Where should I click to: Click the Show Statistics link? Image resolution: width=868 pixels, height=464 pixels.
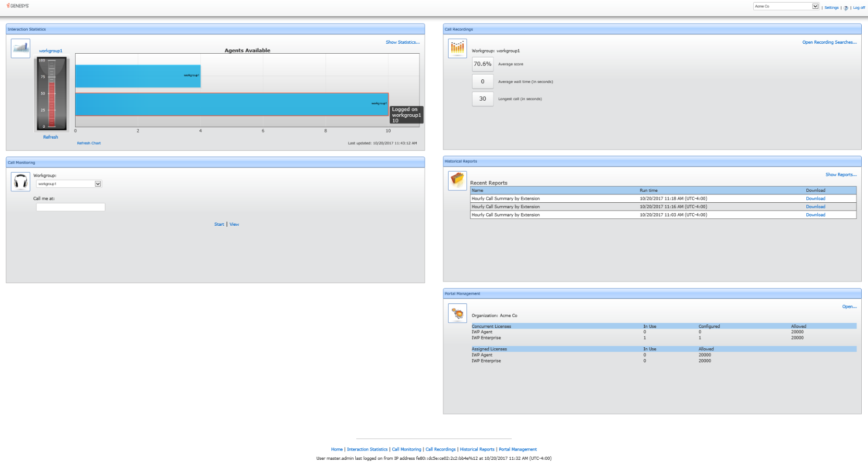tap(402, 42)
